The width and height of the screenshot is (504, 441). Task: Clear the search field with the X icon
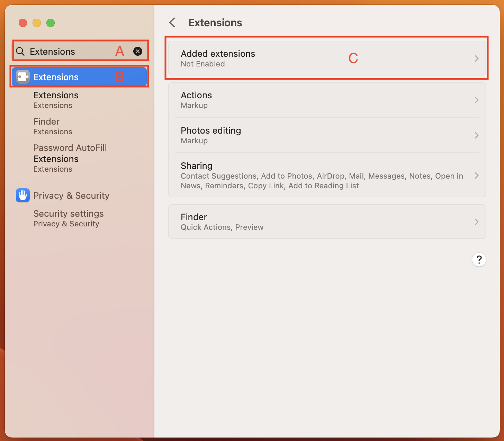tap(138, 51)
